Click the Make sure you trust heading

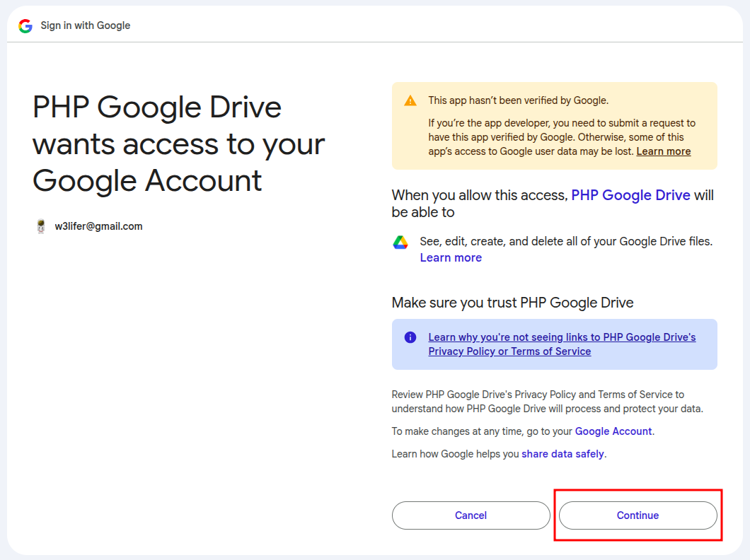512,303
